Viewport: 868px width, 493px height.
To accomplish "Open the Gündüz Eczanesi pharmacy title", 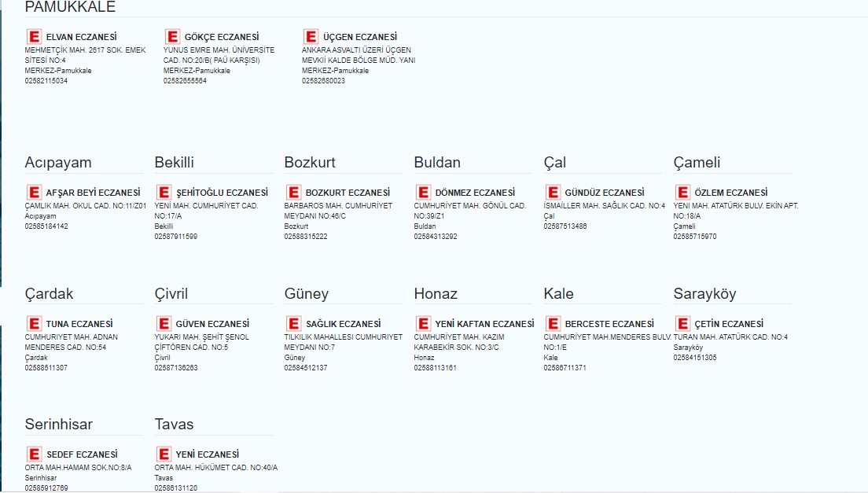I will pyautogui.click(x=604, y=193).
